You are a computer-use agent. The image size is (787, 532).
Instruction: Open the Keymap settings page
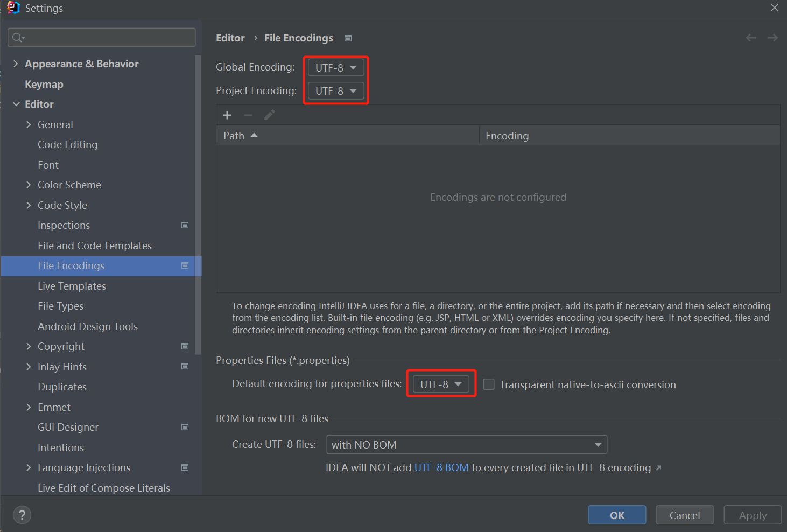tap(44, 84)
